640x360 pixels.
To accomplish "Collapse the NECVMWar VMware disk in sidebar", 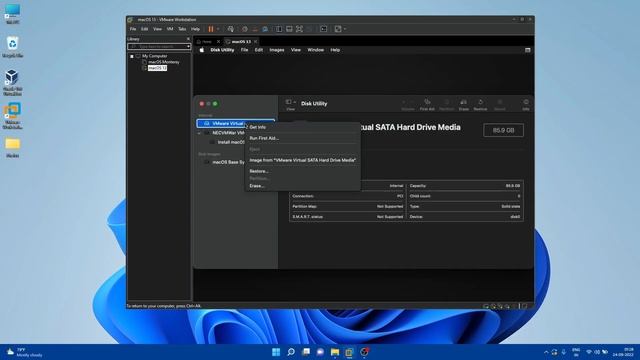I will (x=199, y=133).
